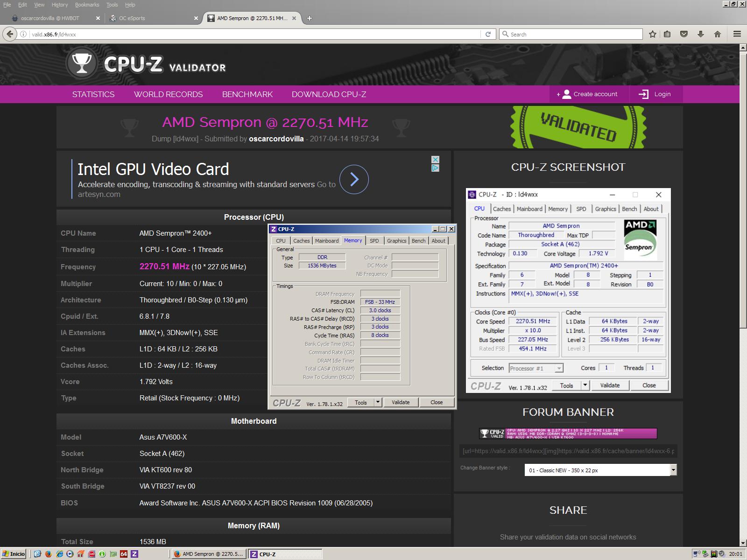The width and height of the screenshot is (747, 560).
Task: Open Tools dropdown arrow in CPU-Z screenshot image
Action: tap(585, 385)
